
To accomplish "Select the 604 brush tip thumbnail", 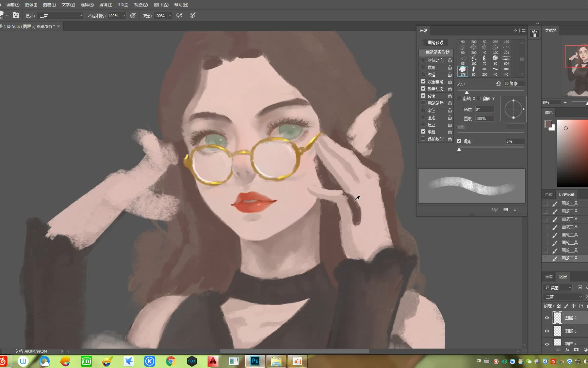I will (506, 60).
